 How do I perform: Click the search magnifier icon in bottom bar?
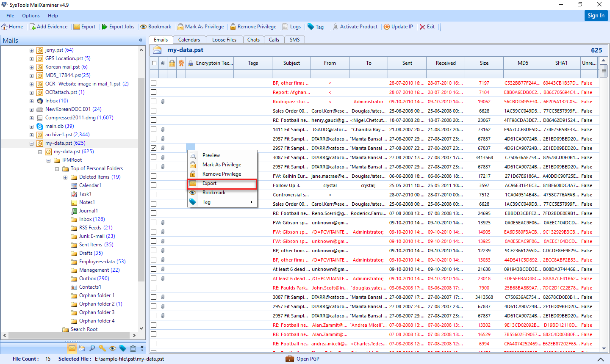pyautogui.click(x=92, y=348)
